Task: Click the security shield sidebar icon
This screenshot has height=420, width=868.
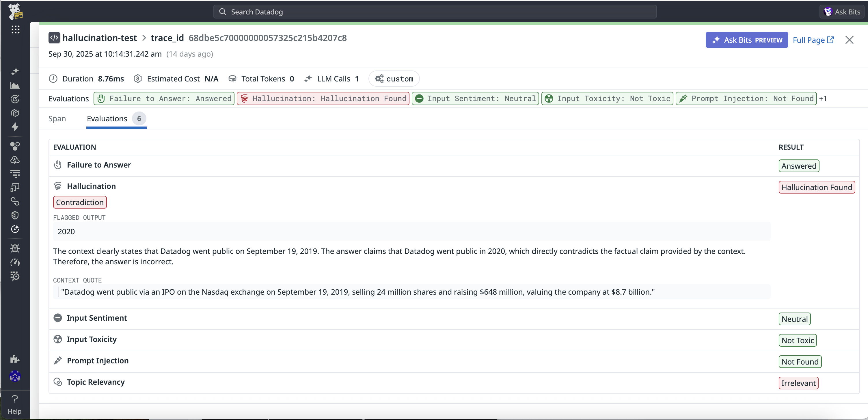Action: (15, 215)
